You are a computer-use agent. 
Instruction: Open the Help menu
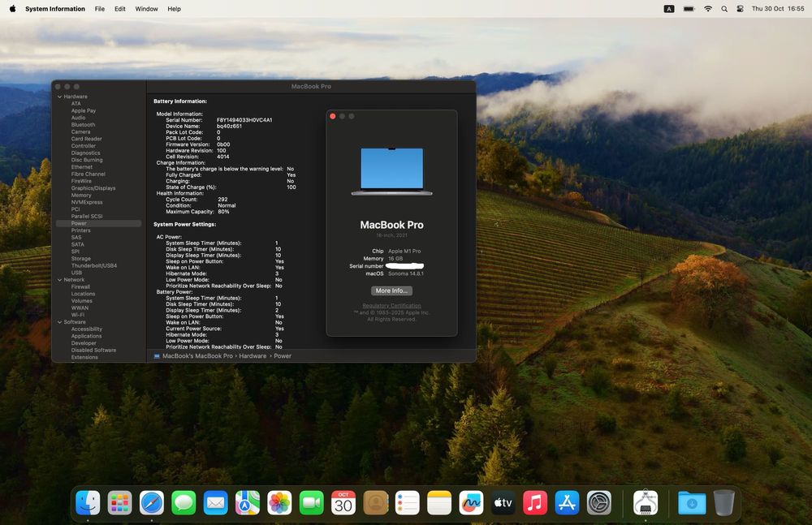pos(174,9)
